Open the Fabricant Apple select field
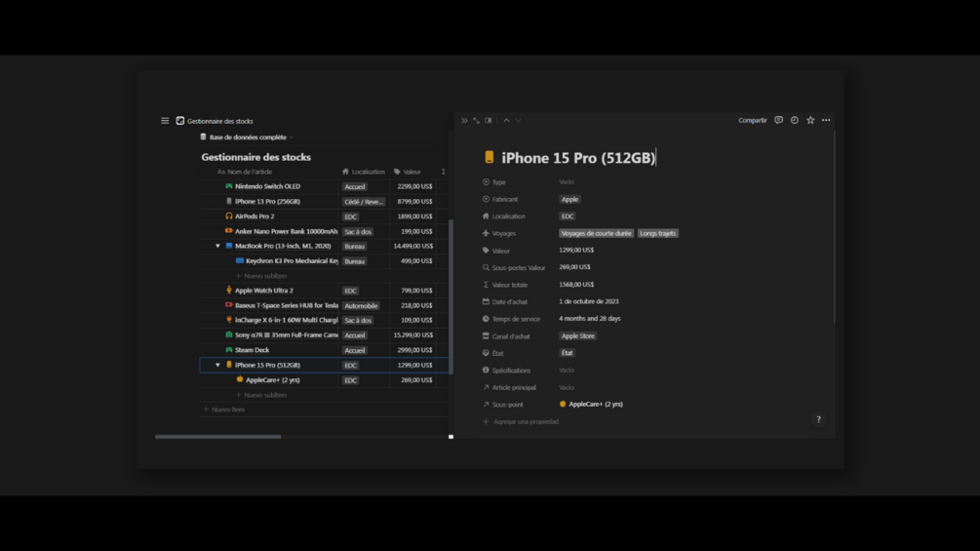 (x=569, y=199)
